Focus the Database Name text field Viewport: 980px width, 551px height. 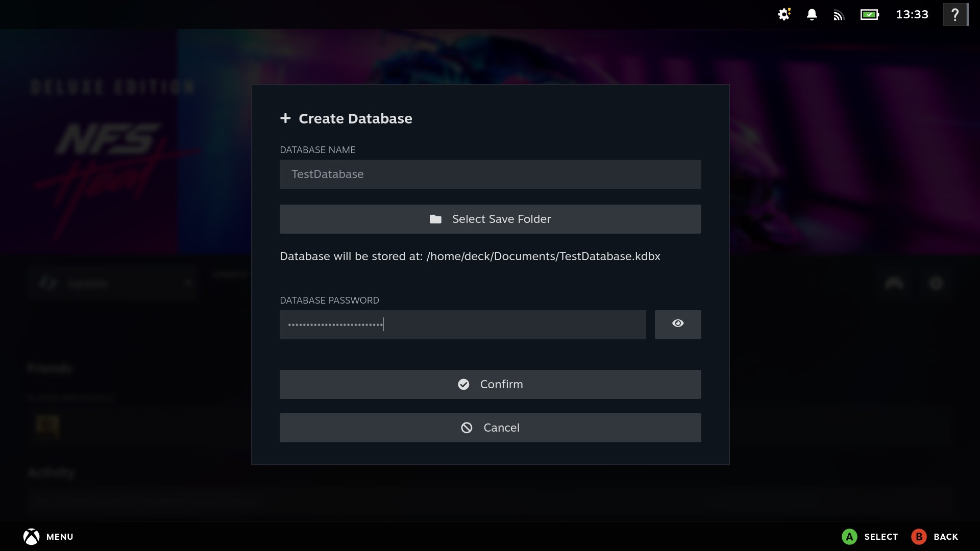point(490,174)
